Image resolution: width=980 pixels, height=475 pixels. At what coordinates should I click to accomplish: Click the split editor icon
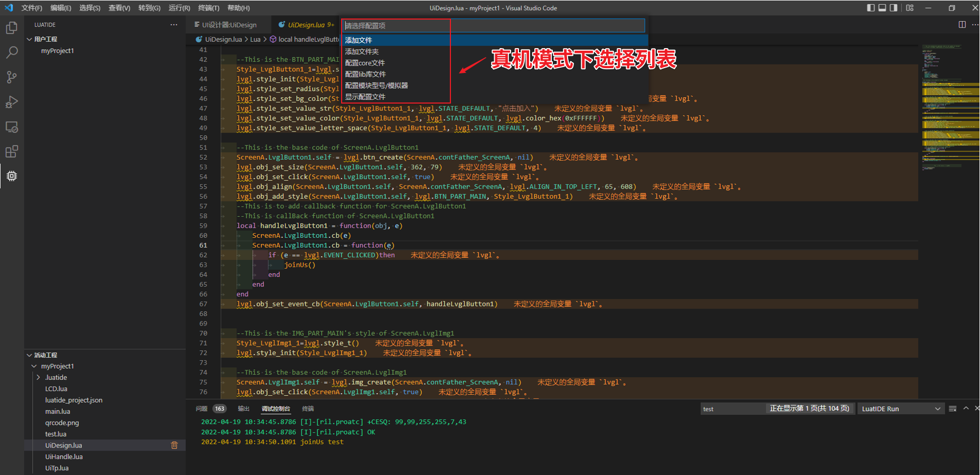click(962, 25)
